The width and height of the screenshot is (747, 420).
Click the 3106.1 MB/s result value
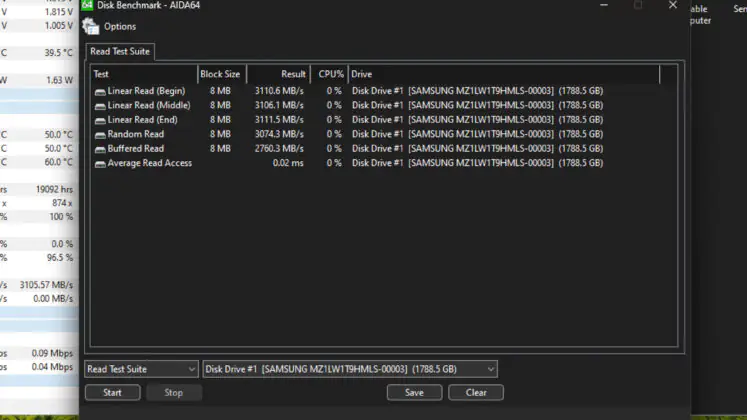[279, 105]
